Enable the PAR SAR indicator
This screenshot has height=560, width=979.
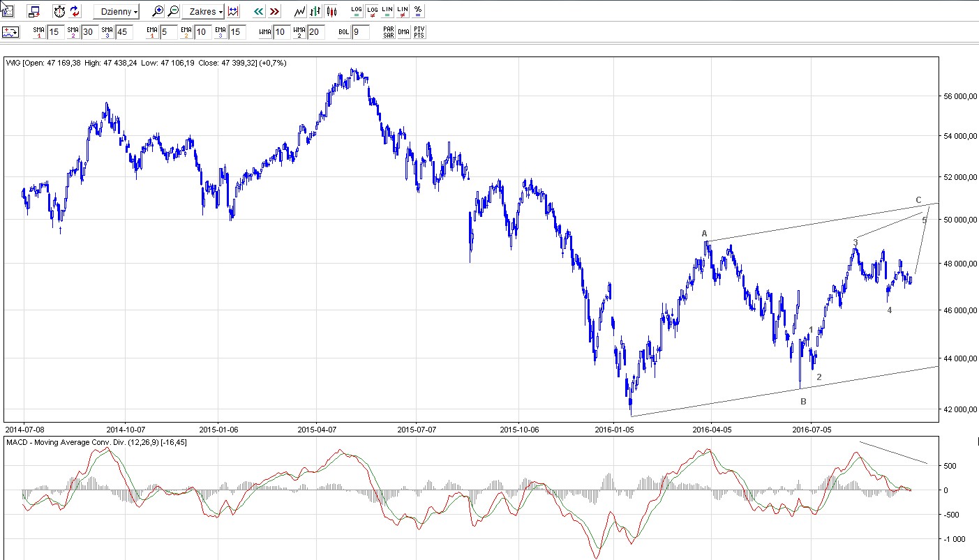[x=389, y=32]
